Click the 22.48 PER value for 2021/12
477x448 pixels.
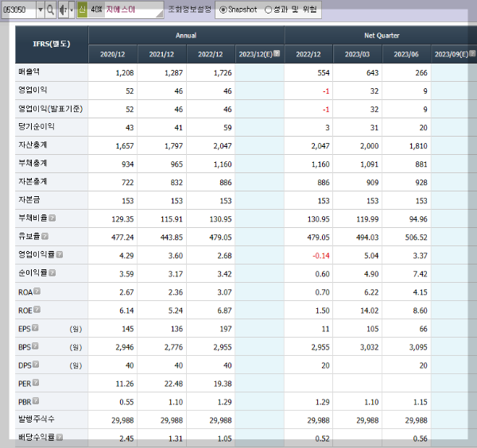173,384
